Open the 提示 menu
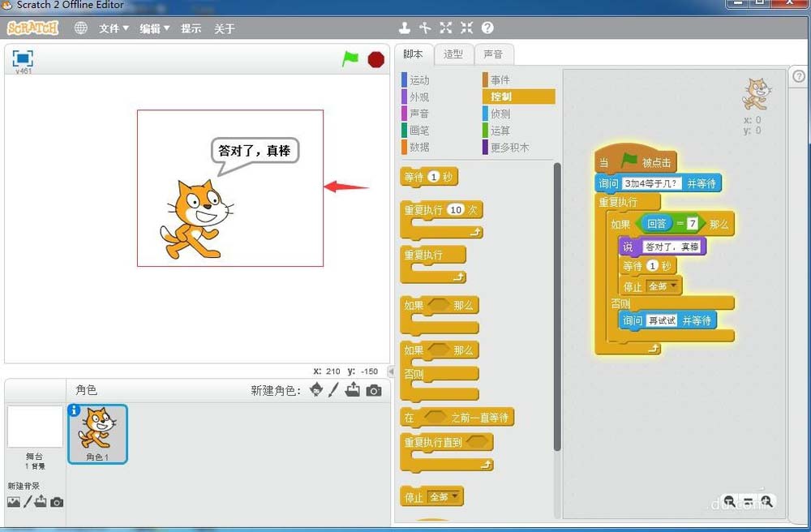The width and height of the screenshot is (811, 532). tap(191, 28)
